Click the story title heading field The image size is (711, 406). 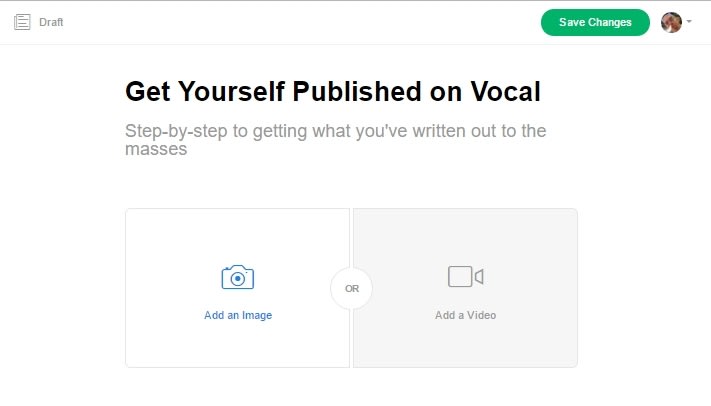pos(332,92)
